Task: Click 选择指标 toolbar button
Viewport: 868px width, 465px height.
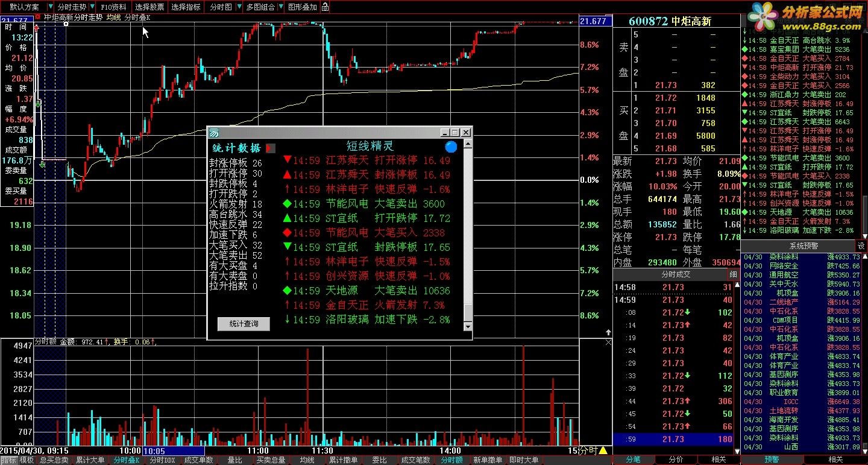Action: [x=186, y=7]
